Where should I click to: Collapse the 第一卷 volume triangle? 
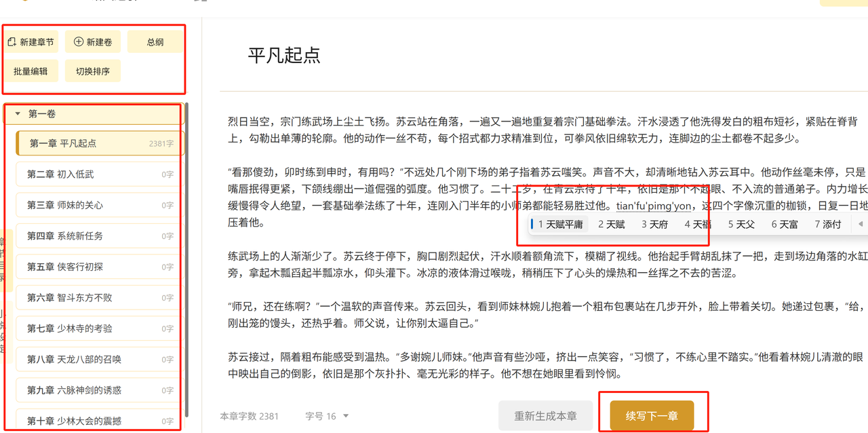(x=18, y=114)
